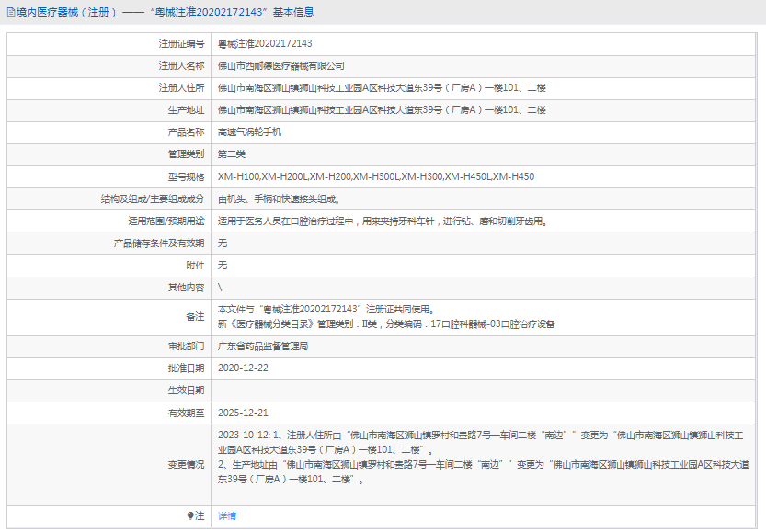Screen dimensions: 766x532
Task: Click the document icon before the page title
Action: pyautogui.click(x=11, y=13)
